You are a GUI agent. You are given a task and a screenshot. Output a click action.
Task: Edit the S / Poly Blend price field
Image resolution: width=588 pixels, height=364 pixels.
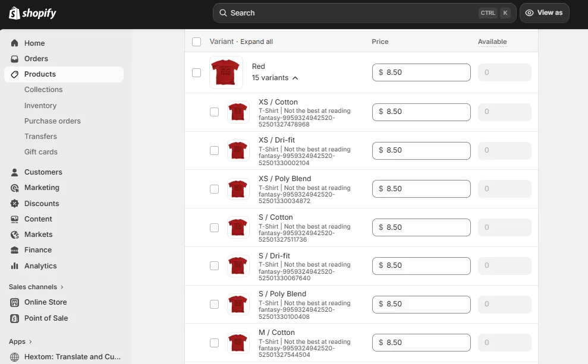422,305
